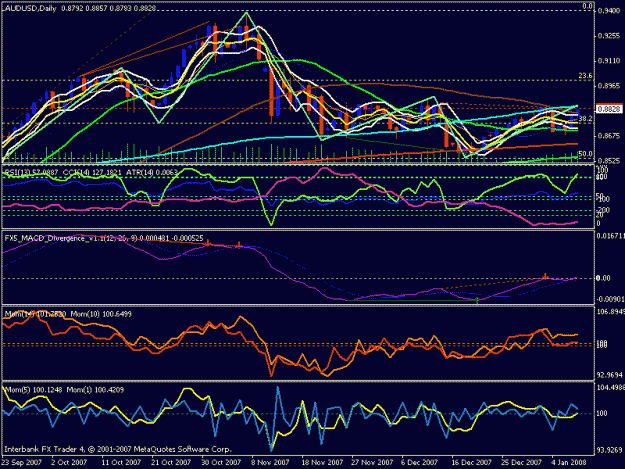
Task: Click the MACD scale value 0.016711
Action: 610,236
